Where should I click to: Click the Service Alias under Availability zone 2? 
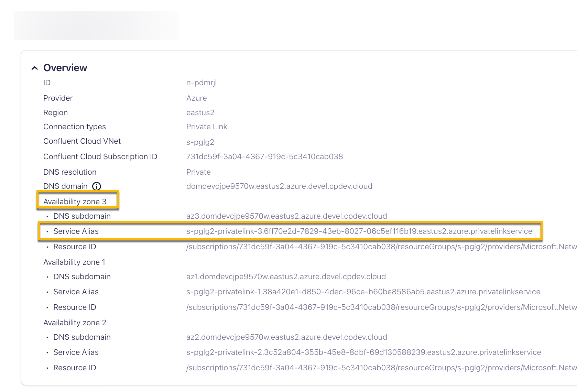coord(363,352)
